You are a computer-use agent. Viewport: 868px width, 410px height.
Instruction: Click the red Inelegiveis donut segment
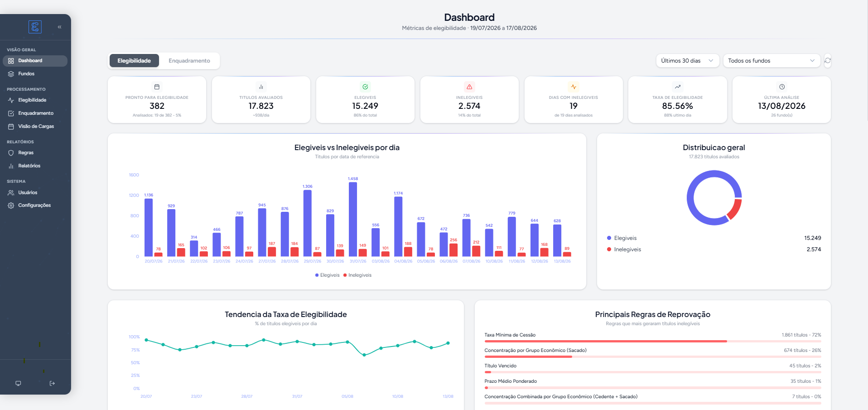(x=735, y=209)
